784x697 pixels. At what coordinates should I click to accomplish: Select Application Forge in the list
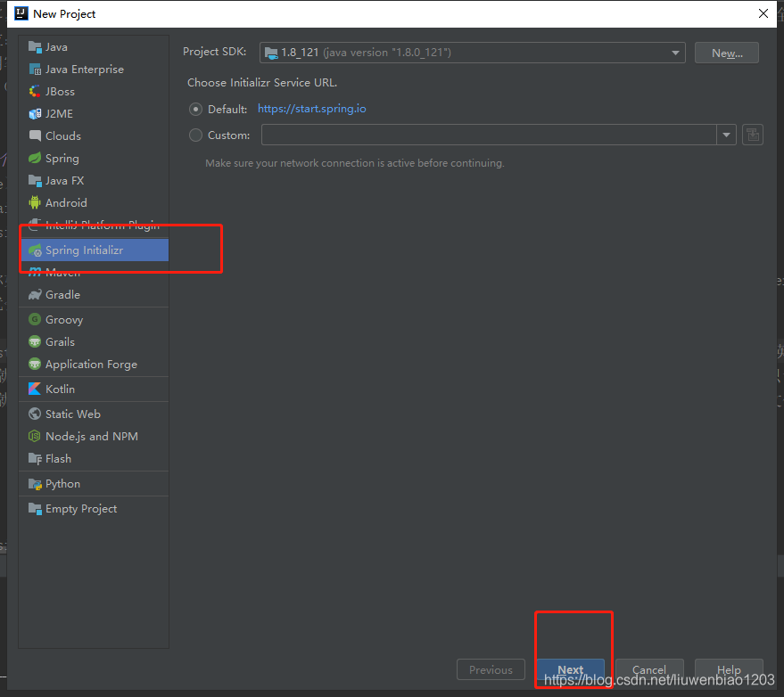click(x=94, y=365)
